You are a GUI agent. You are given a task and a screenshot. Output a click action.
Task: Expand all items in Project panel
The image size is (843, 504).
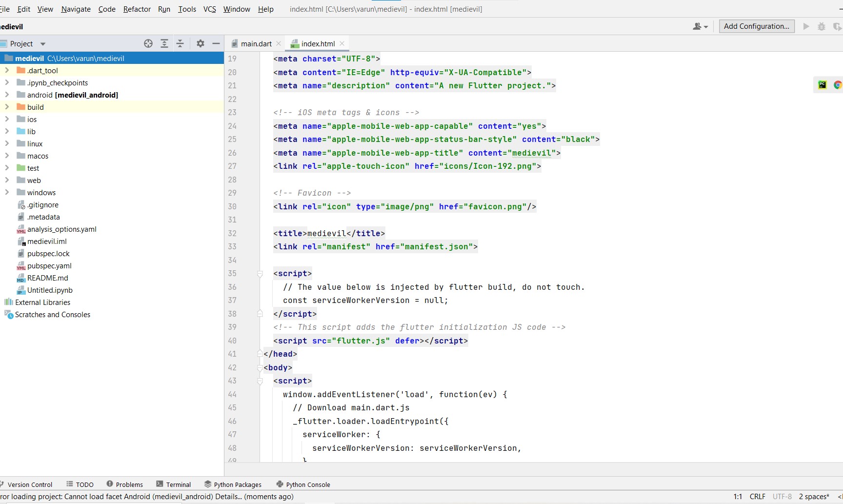164,43
